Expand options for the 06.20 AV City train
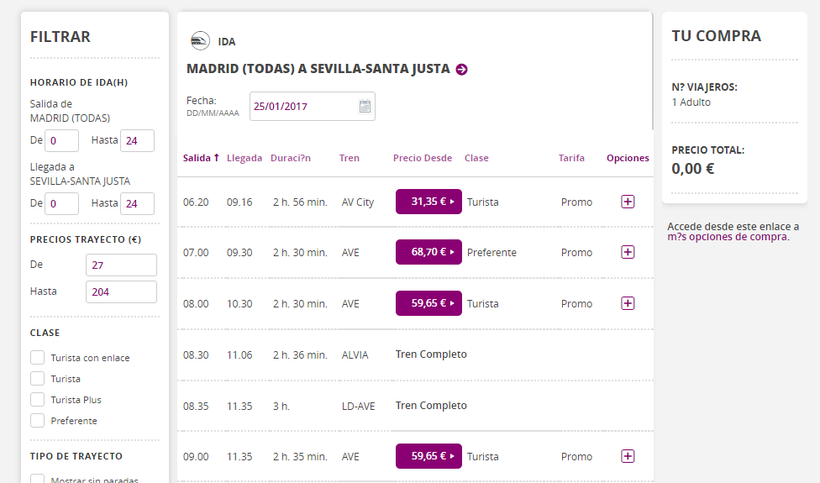820x483 pixels. (x=627, y=202)
